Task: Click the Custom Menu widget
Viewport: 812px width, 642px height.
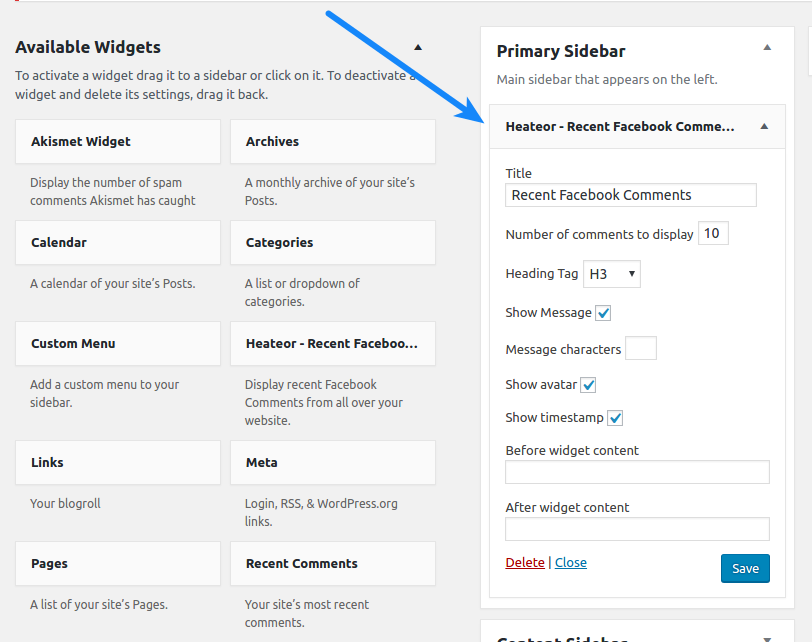Action: pyautogui.click(x=117, y=343)
